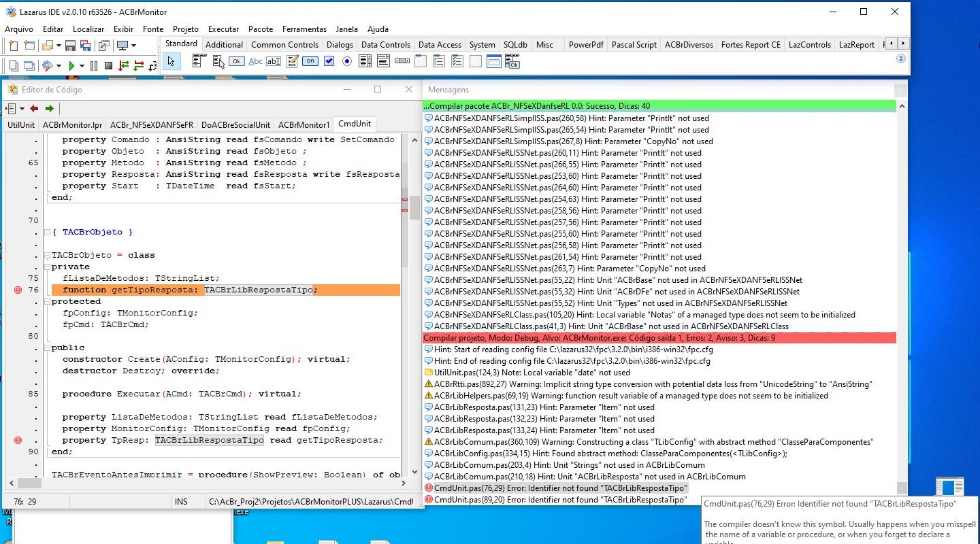This screenshot has height=544, width=980.
Task: Switch to the Common Controls palette tab
Action: (x=284, y=45)
